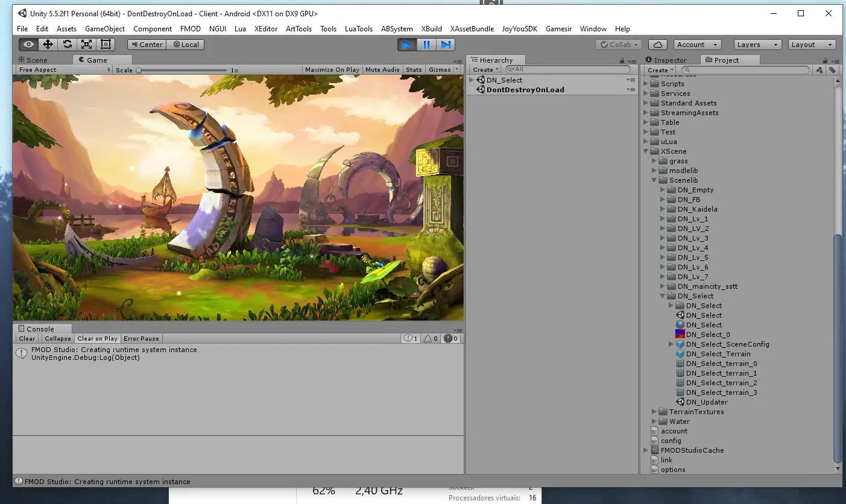Select the FMOD Studio log entry
The height and width of the screenshot is (504, 846).
(x=238, y=354)
